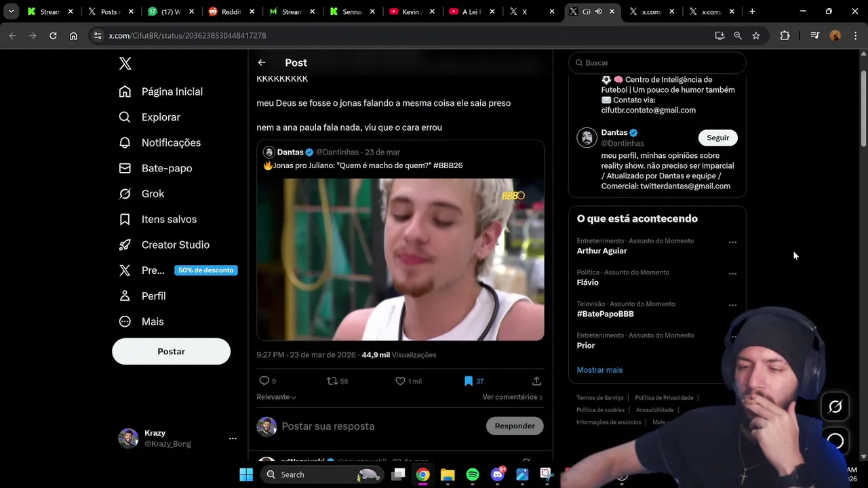Image resolution: width=868 pixels, height=488 pixels.
Task: Open #BatePapoBBB trending topic
Action: click(605, 314)
